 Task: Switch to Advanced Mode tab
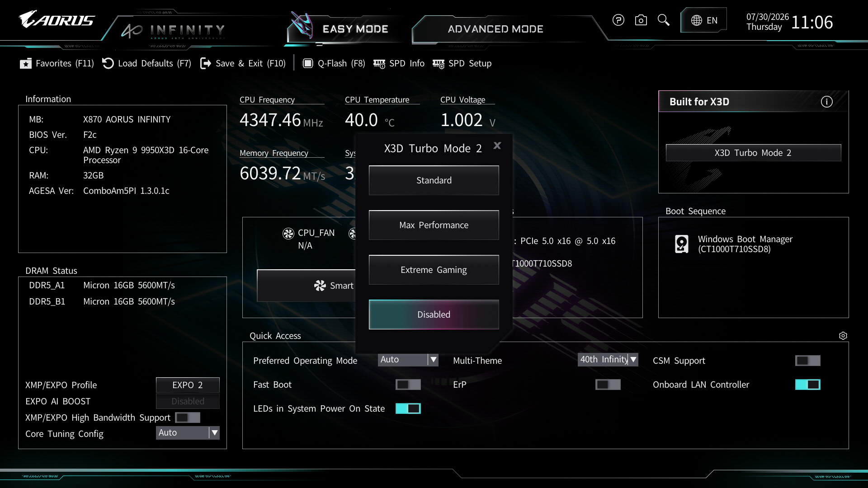pos(495,29)
